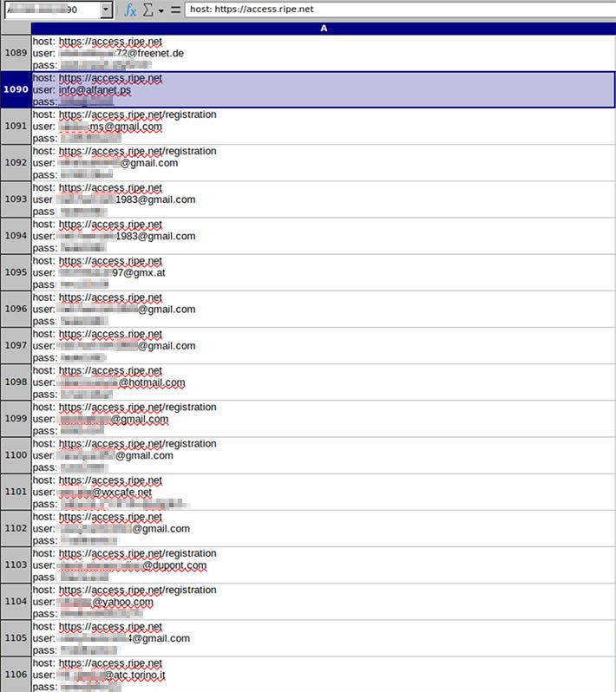Expand the Sum function dropdown arrow

[x=161, y=10]
